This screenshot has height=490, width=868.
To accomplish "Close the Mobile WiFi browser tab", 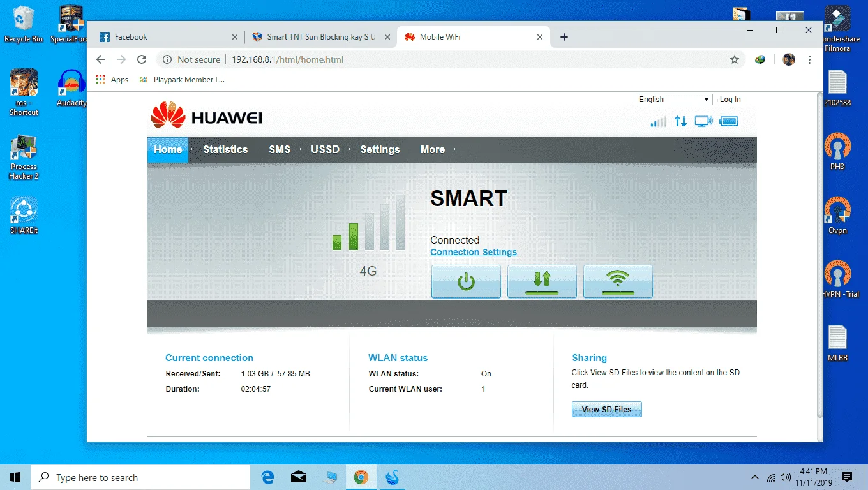I will 540,37.
